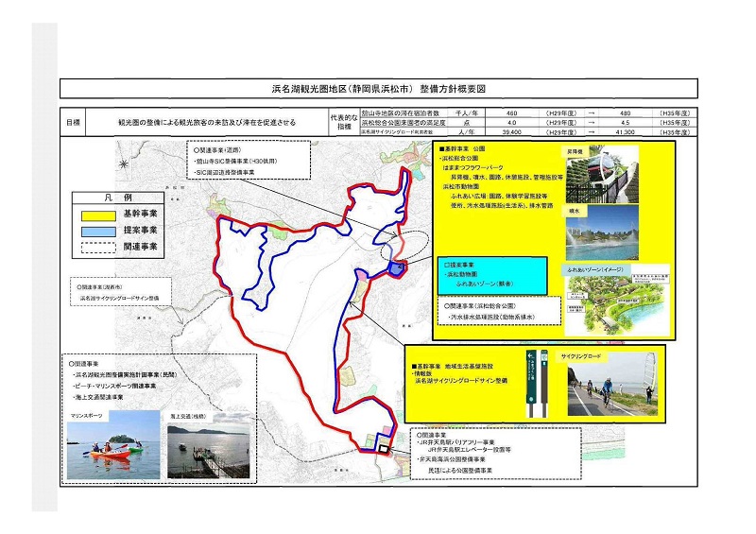Click the cyan 提案事業 浜松動物園 box
The image size is (756, 534).
click(x=492, y=276)
